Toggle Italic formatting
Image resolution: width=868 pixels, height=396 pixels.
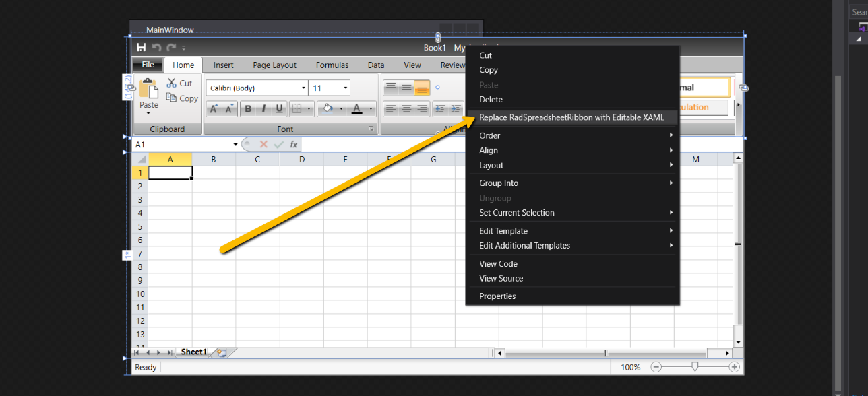pyautogui.click(x=263, y=108)
